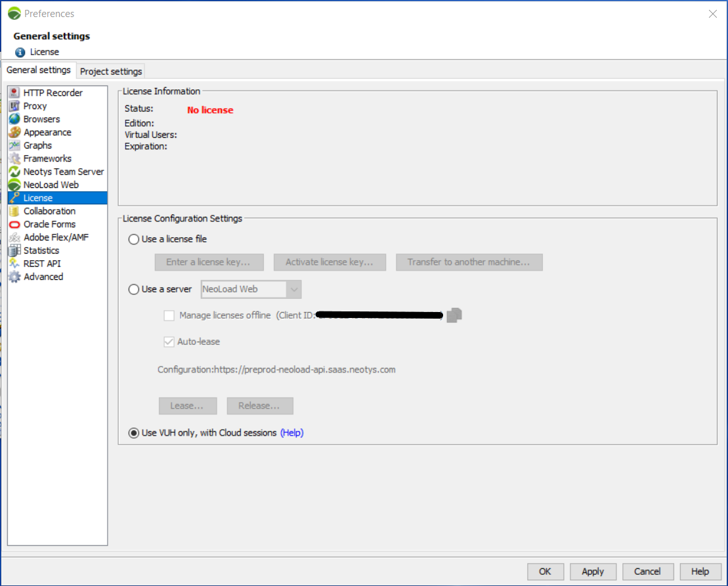The width and height of the screenshot is (728, 586).
Task: Close the Preferences dialog window
Action: click(713, 14)
